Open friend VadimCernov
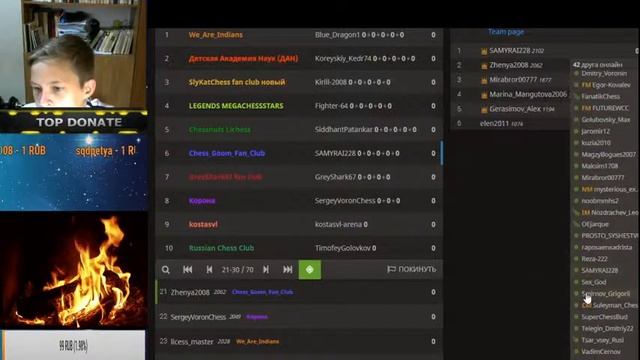This screenshot has height=360, width=640. click(601, 351)
